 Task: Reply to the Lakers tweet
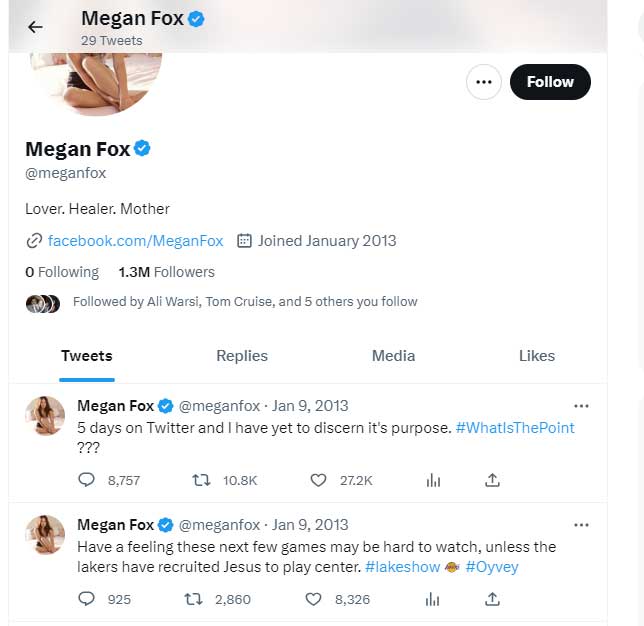click(86, 599)
